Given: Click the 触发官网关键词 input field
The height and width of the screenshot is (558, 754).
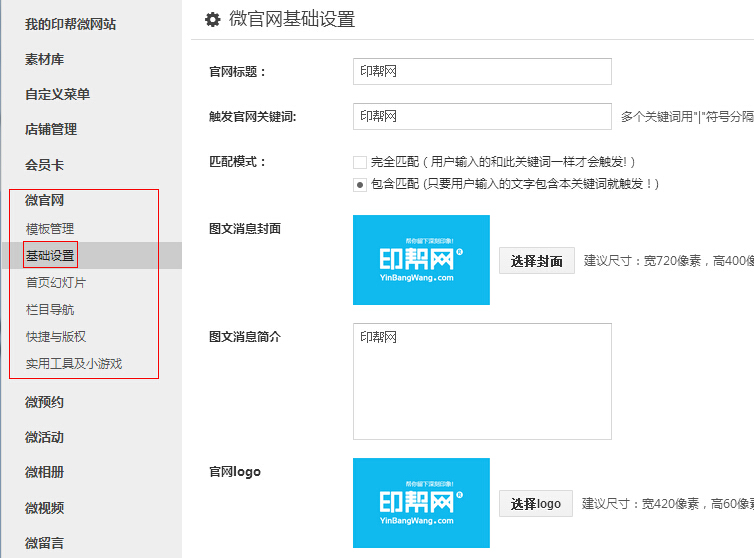Looking at the screenshot, I should 482,117.
